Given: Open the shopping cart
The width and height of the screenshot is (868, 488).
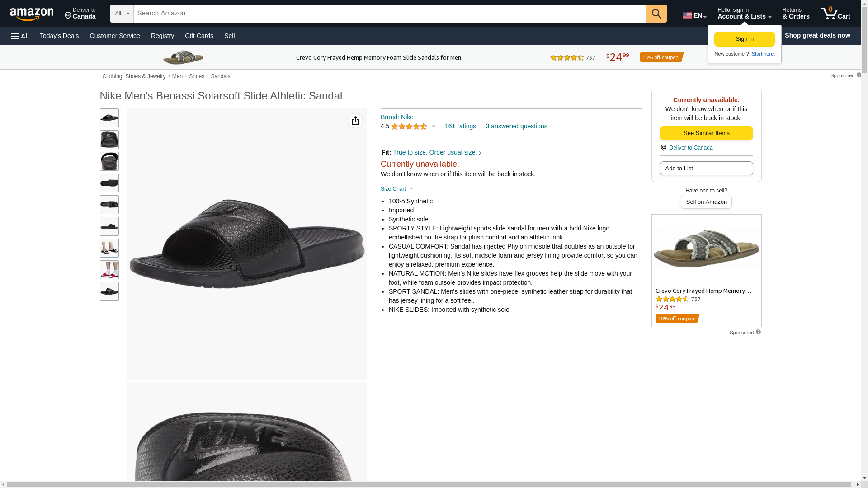Looking at the screenshot, I should pyautogui.click(x=835, y=14).
